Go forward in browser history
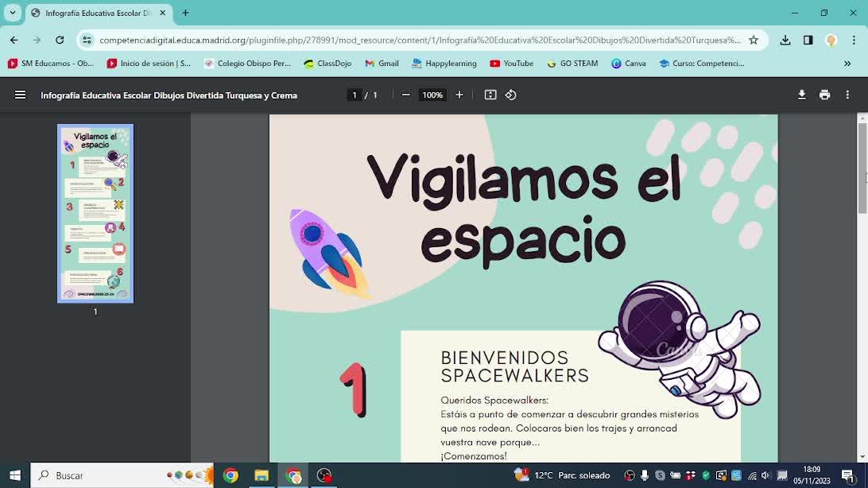This screenshot has width=868, height=488. 37,40
